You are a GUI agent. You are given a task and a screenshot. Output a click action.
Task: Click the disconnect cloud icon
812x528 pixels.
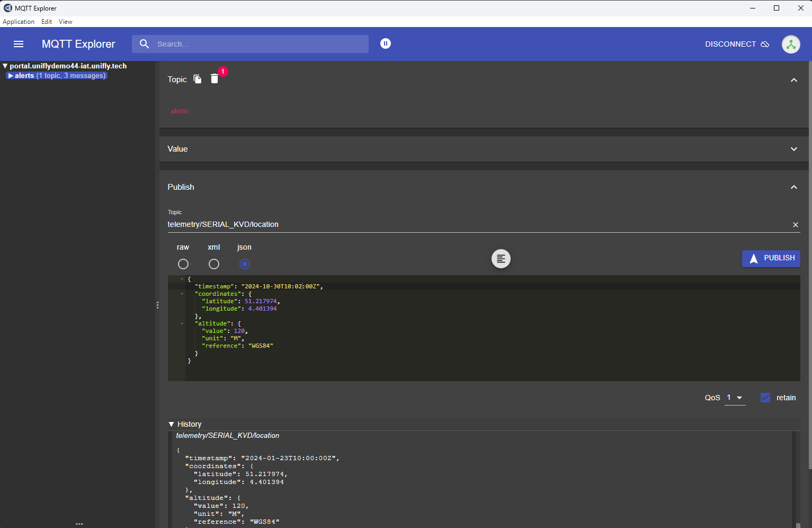click(x=765, y=44)
